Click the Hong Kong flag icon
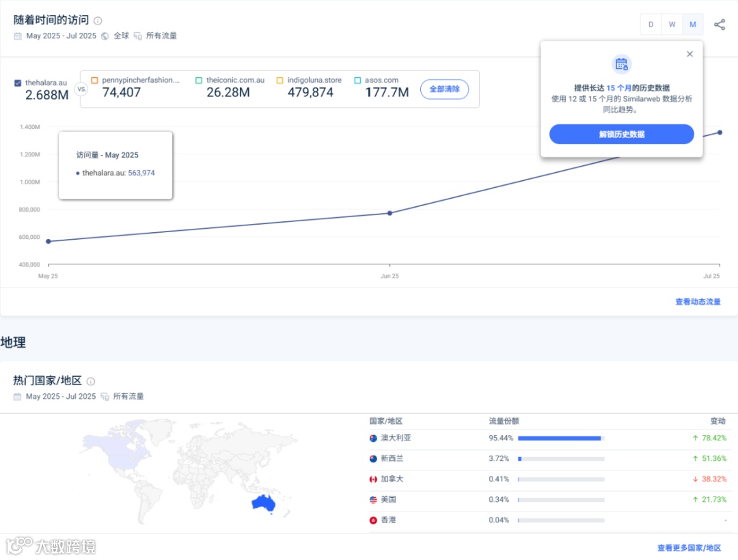738x560 pixels. click(x=373, y=520)
